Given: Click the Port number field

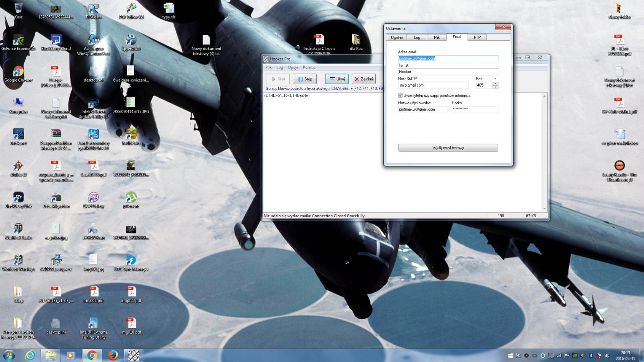Looking at the screenshot, I should pyautogui.click(x=484, y=85).
